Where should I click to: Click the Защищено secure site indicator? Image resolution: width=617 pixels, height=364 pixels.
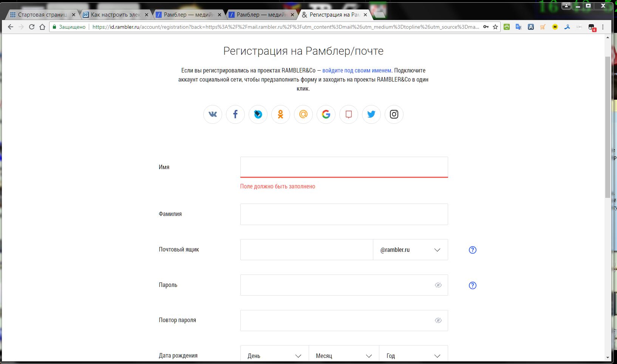coord(69,27)
